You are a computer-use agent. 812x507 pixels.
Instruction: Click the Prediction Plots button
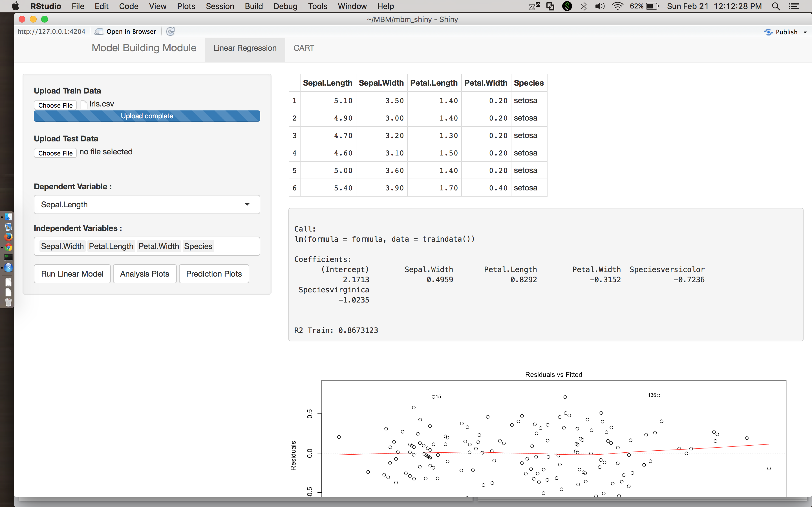pos(214,273)
